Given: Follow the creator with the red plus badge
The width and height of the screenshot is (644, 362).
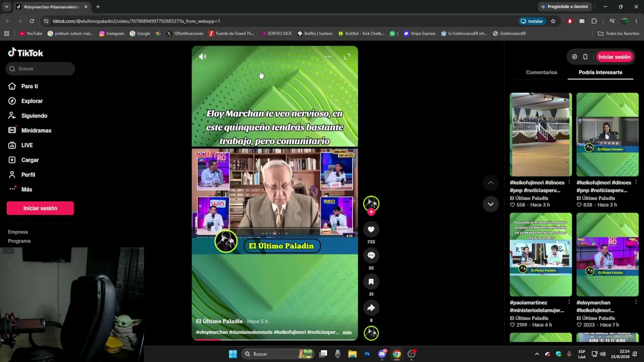Looking at the screenshot, I should pos(371,212).
